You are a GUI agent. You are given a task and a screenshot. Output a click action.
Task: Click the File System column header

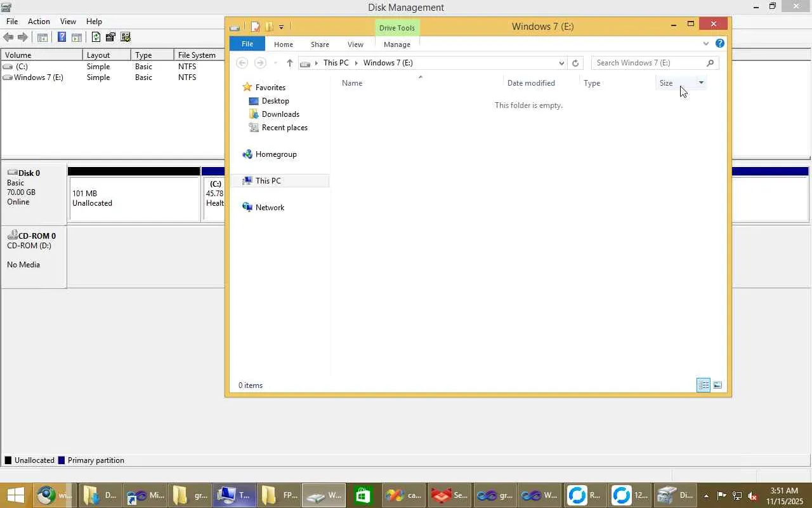click(x=199, y=55)
